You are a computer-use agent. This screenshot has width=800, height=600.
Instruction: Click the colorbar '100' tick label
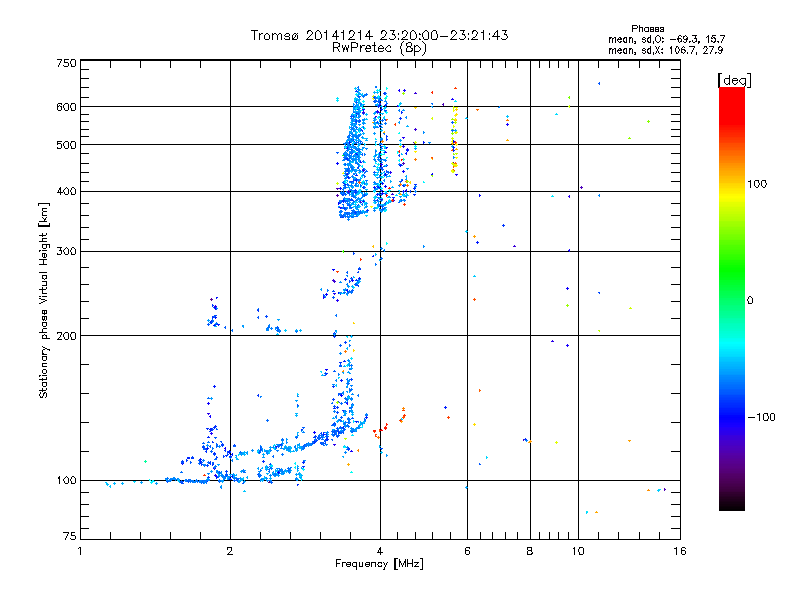757,184
